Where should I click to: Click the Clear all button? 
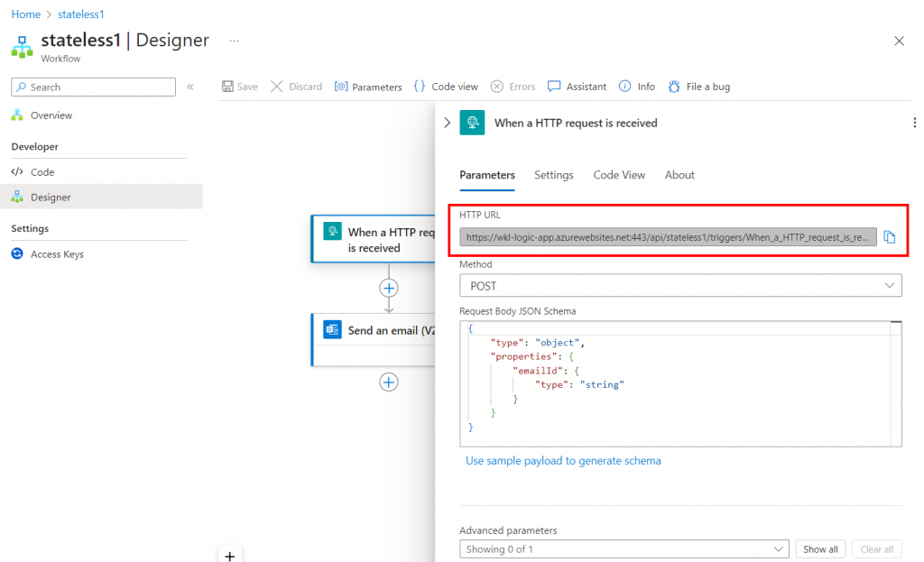coord(876,549)
